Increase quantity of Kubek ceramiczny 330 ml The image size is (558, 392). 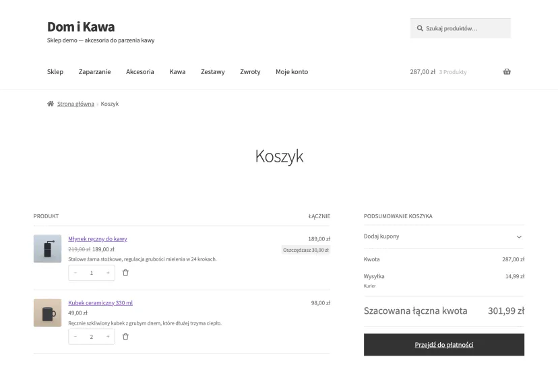[108, 337]
